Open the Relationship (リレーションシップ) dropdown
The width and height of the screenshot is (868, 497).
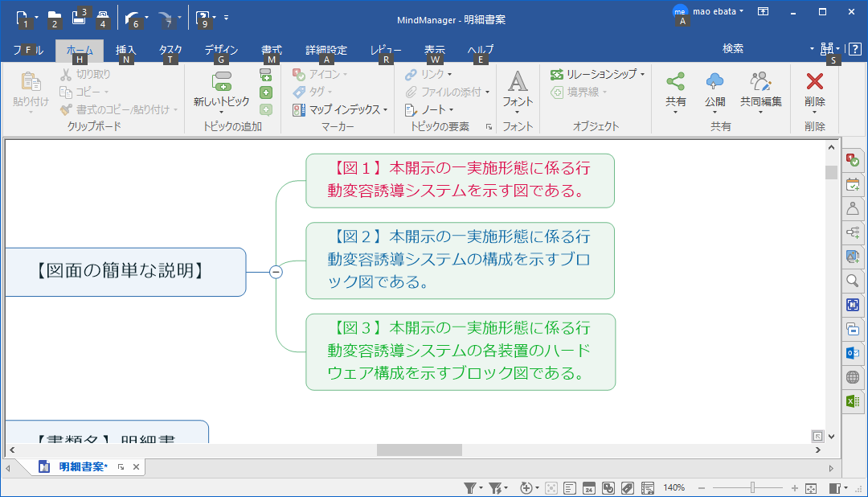click(642, 74)
